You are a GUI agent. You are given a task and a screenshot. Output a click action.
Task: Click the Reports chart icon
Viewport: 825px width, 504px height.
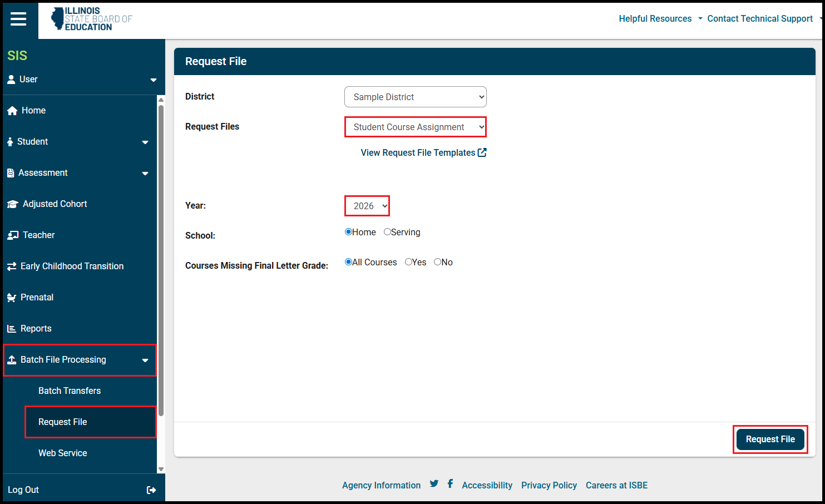(x=12, y=329)
